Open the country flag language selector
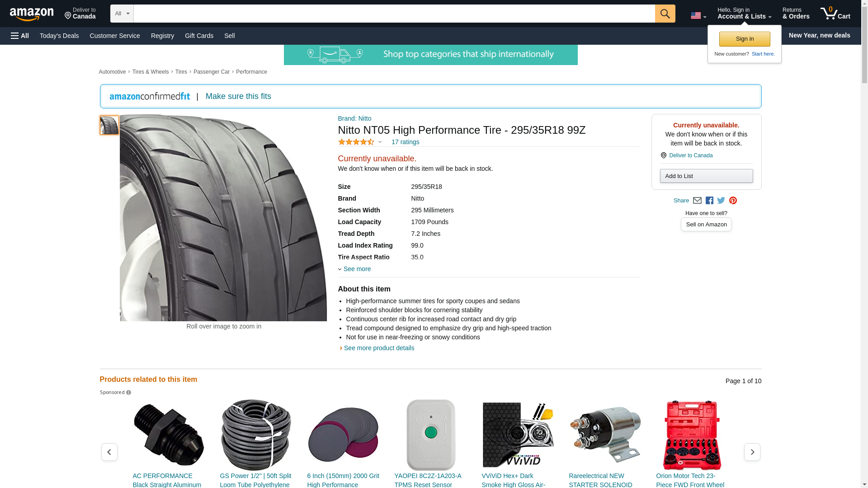868x488 pixels. [x=698, y=16]
